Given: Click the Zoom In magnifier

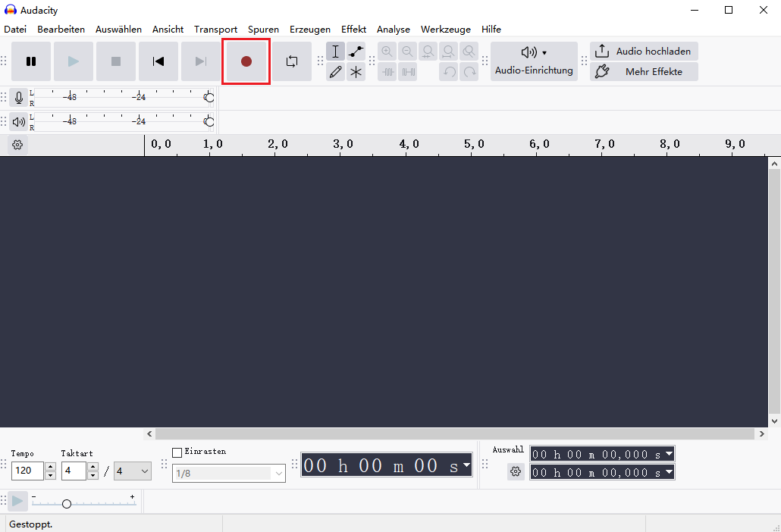Looking at the screenshot, I should (387, 52).
